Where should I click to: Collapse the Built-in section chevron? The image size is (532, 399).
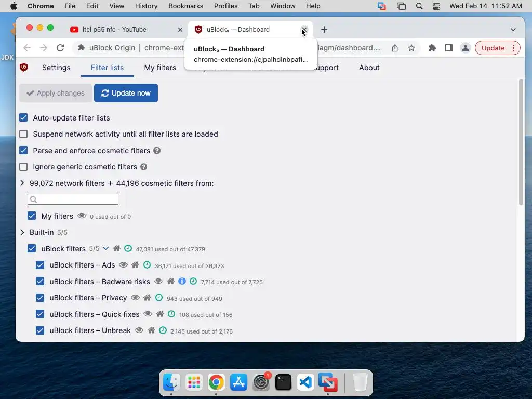click(x=22, y=232)
